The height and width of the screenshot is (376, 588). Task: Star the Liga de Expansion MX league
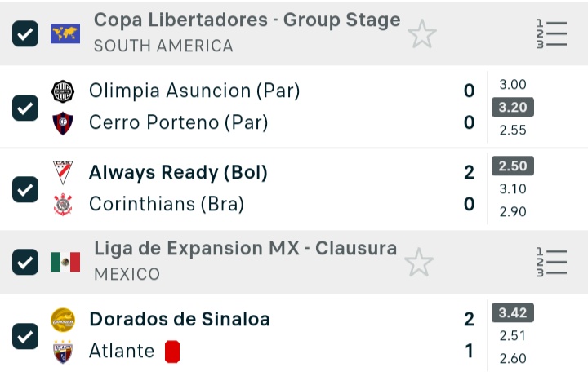tap(419, 262)
